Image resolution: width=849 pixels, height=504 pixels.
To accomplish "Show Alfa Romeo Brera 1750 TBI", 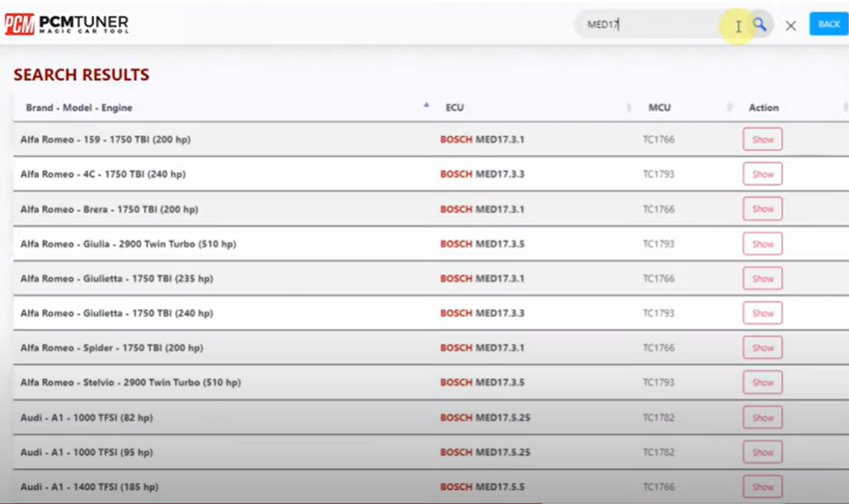I will pos(762,209).
